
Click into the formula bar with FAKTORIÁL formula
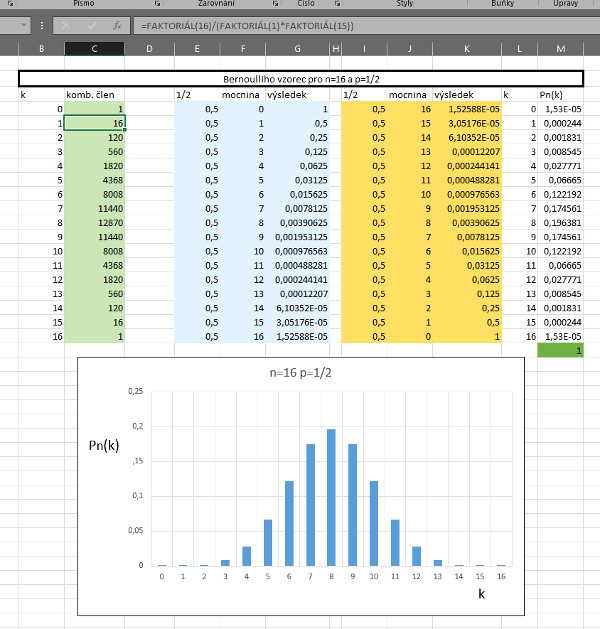pos(366,26)
